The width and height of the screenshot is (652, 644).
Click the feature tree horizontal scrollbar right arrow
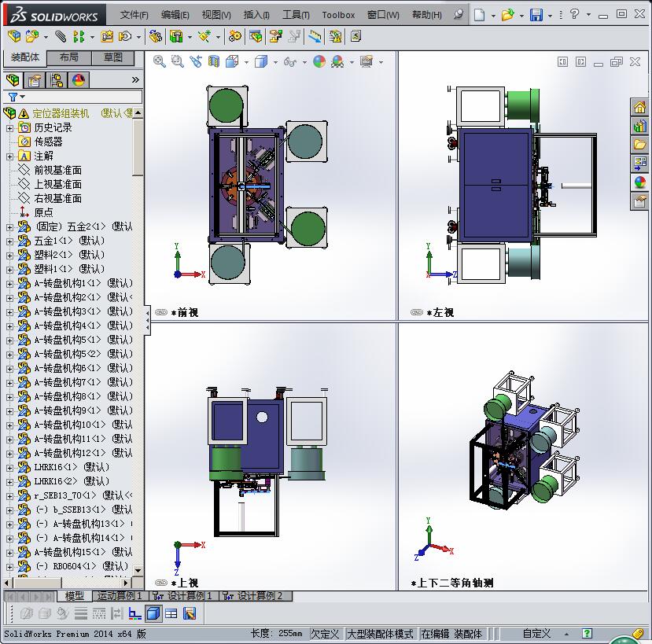click(127, 583)
